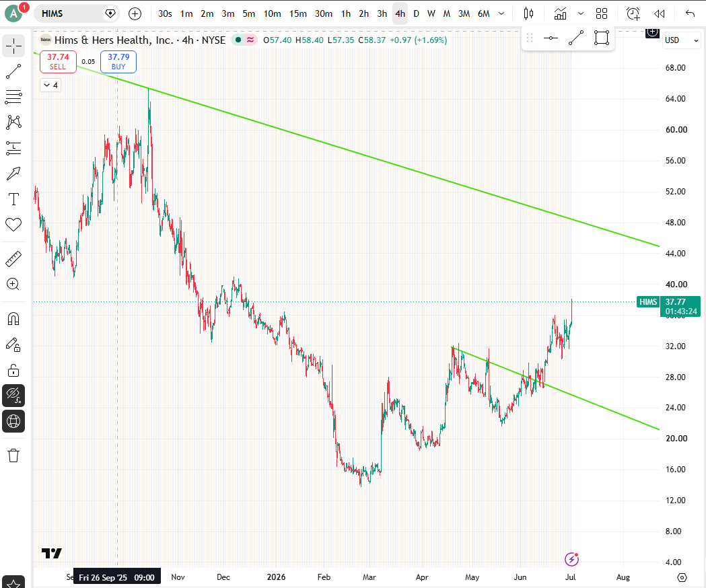Select the ruler measure tool
706x588 pixels.
[x=13, y=259]
